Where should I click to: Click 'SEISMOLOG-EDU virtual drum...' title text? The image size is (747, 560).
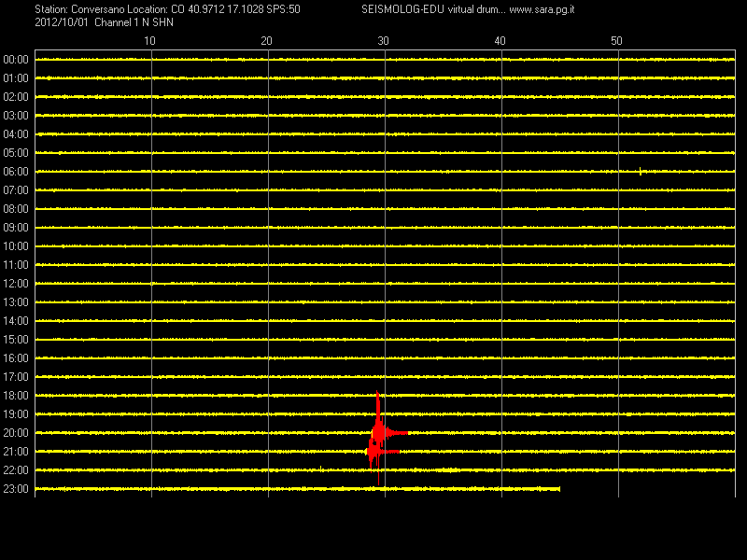click(x=433, y=9)
